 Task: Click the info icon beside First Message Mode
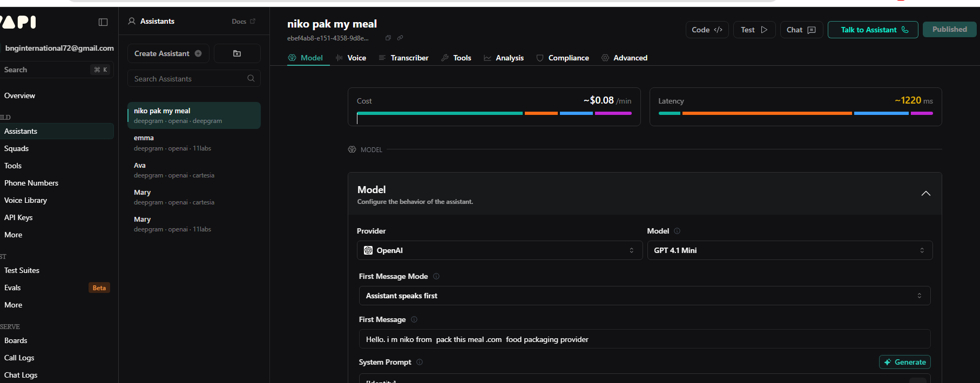[x=436, y=276]
